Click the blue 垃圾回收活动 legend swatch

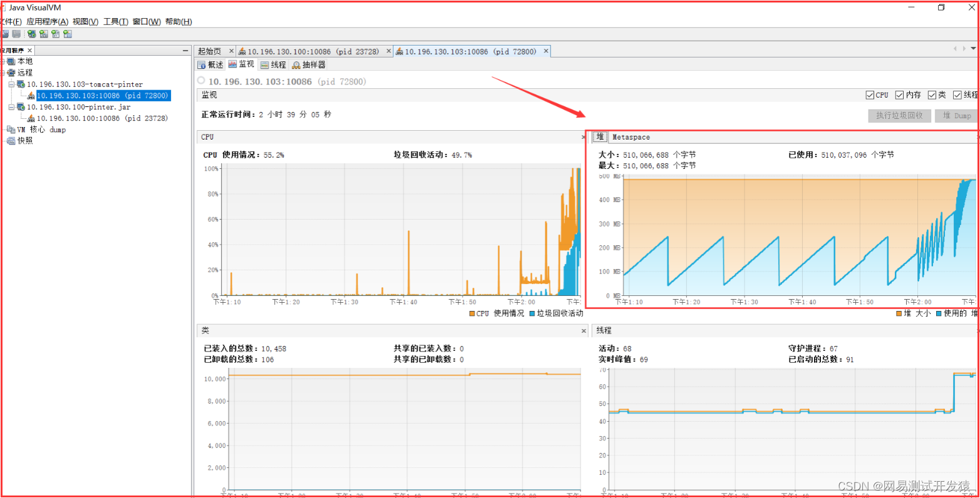(532, 313)
